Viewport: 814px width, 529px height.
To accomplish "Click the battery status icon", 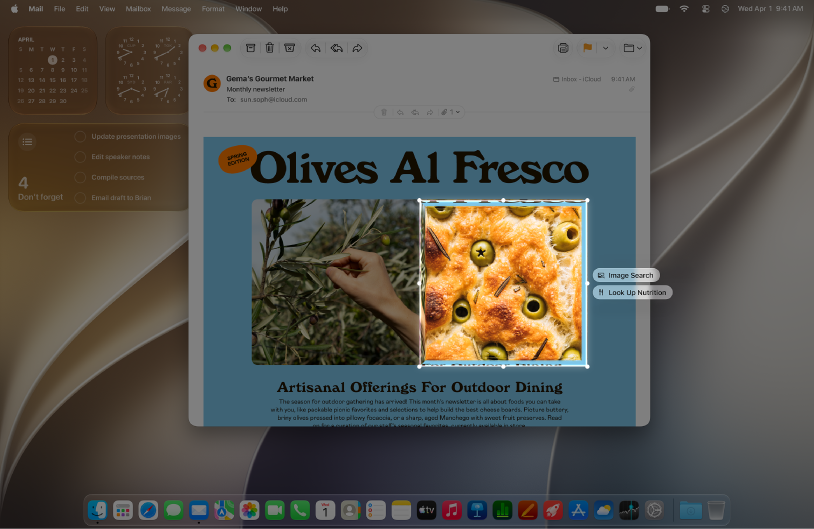I will coord(662,9).
